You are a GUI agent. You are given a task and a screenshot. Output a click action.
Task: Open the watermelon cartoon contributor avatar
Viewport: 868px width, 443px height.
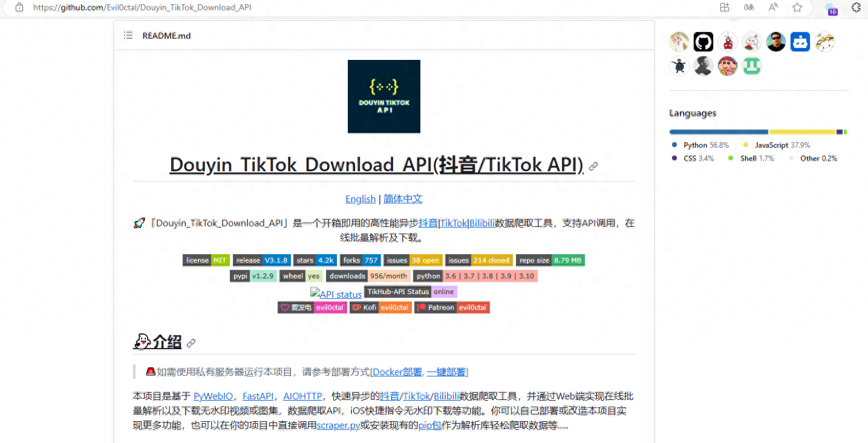pyautogui.click(x=752, y=42)
